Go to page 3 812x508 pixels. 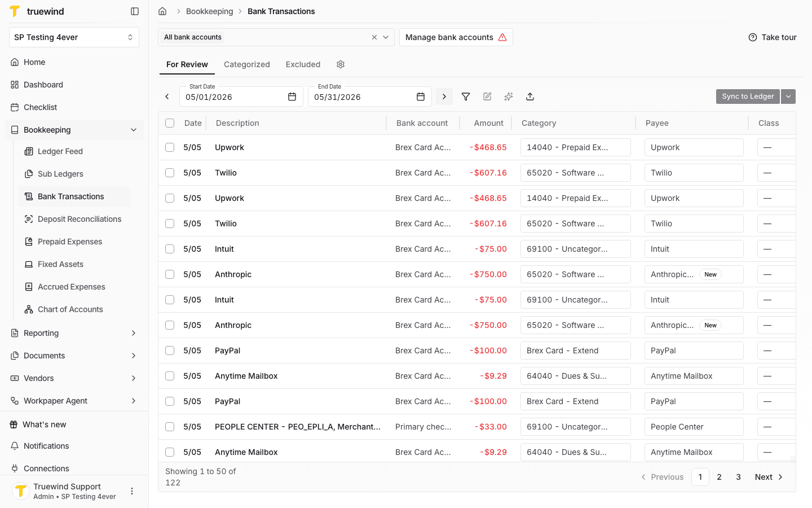coord(738,477)
